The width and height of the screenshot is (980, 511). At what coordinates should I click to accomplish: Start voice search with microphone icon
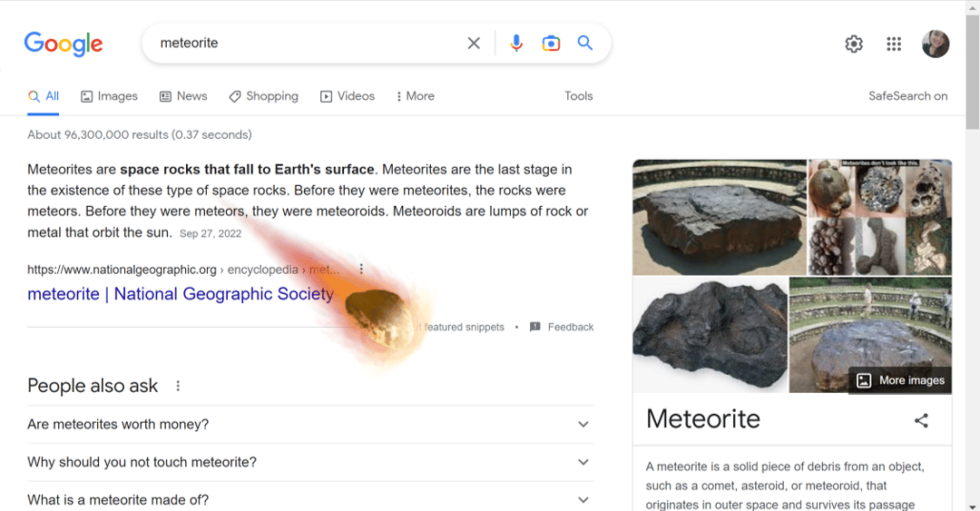click(x=516, y=44)
